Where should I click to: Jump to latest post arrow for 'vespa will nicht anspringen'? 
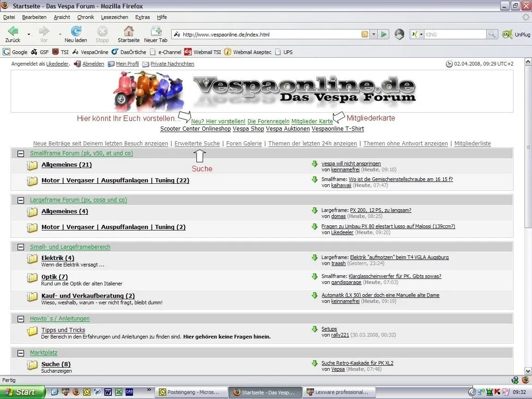(314, 164)
